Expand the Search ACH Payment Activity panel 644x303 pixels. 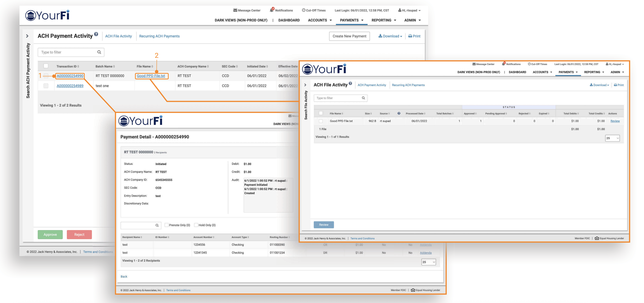click(27, 36)
